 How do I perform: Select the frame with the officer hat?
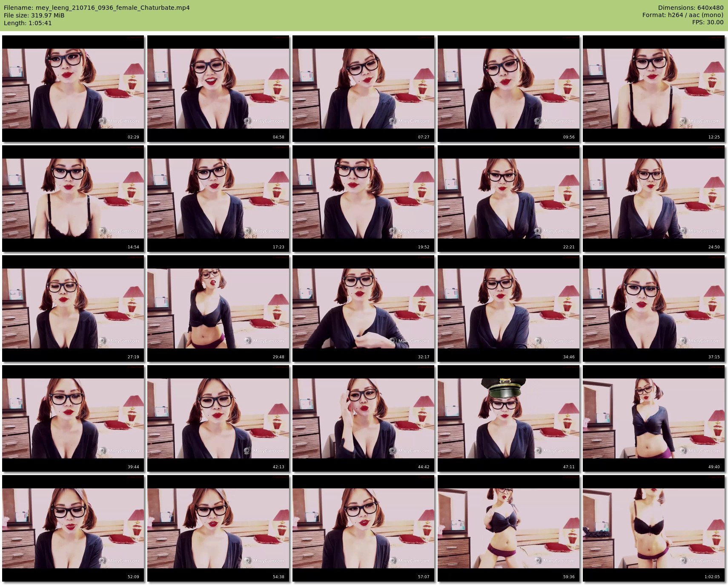point(508,418)
